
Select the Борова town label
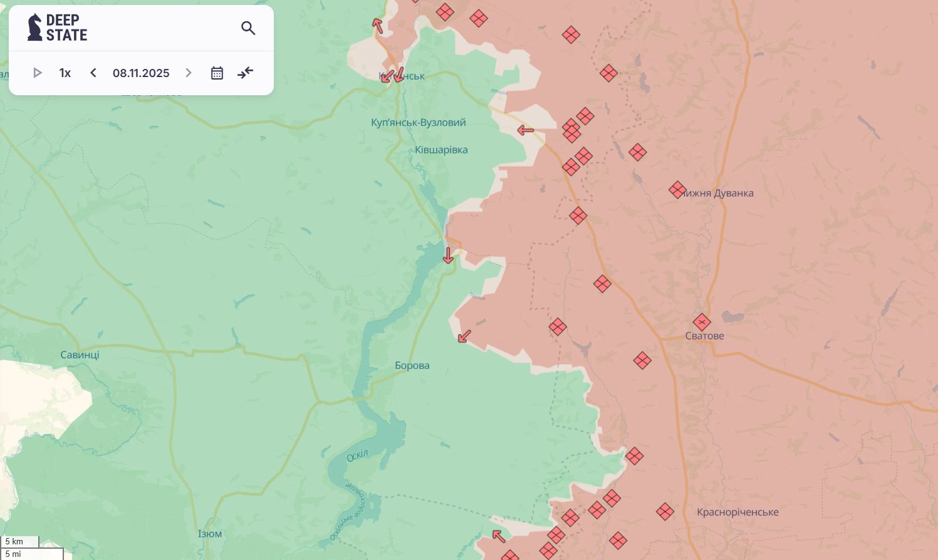tap(412, 366)
